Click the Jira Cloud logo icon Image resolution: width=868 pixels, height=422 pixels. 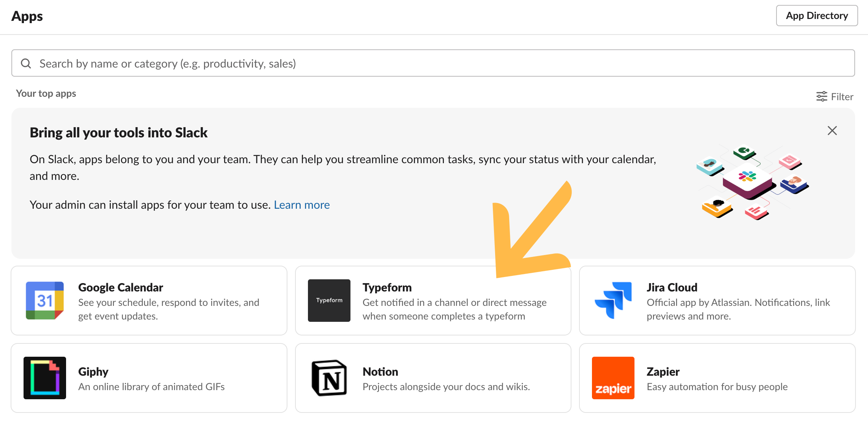613,301
